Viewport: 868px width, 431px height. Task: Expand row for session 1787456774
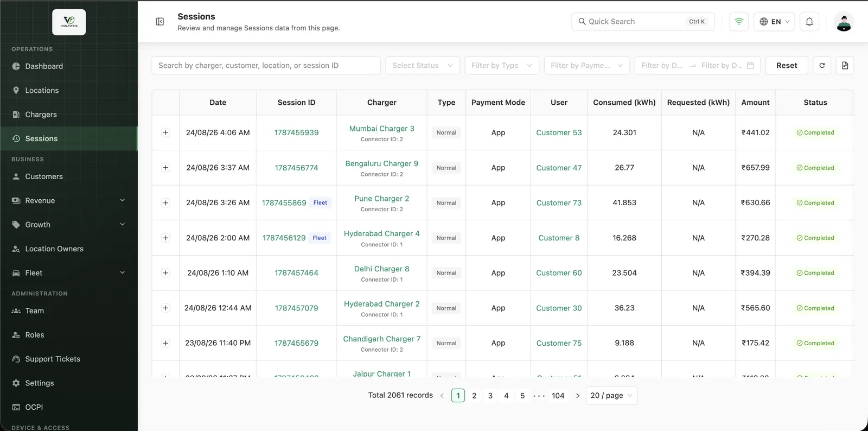coord(165,168)
